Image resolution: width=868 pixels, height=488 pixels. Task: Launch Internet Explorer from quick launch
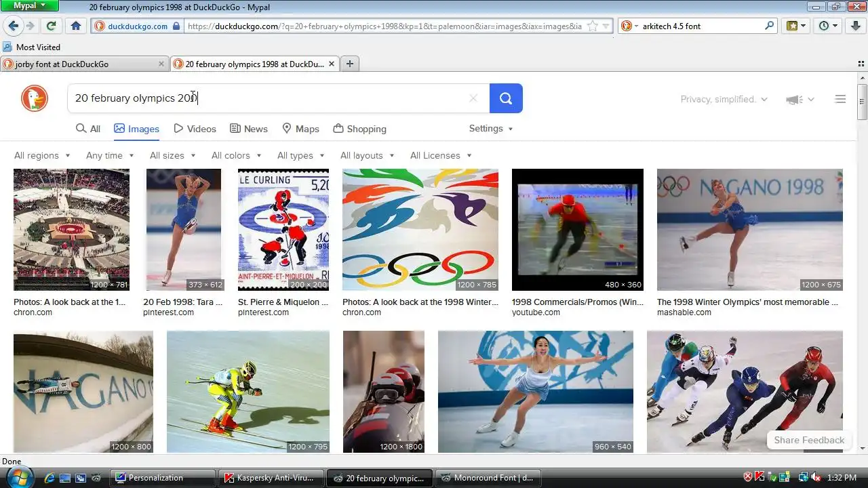(49, 478)
